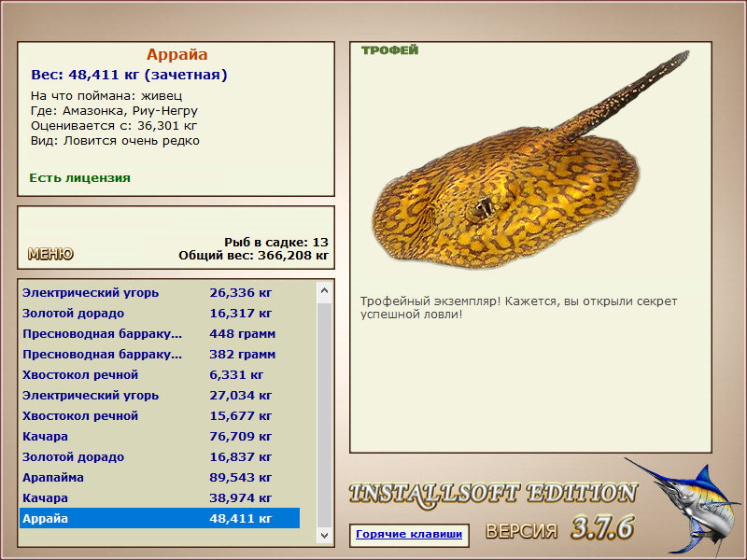Viewport: 747px width, 560px height.
Task: Select Качара 38,974 кг row
Action: (x=160, y=497)
